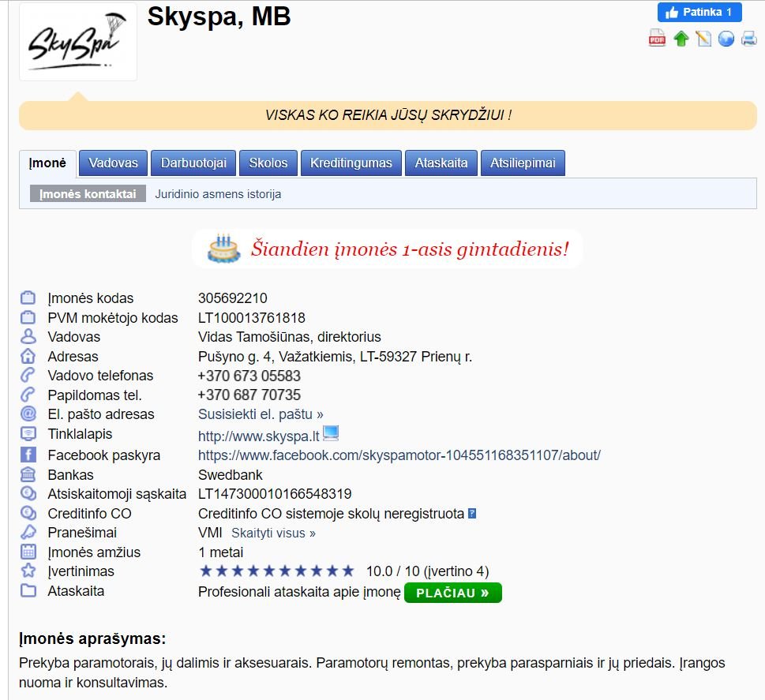765x700 pixels.
Task: Click the icon beside PVM mokėtojo kodas
Action: pos(28,317)
